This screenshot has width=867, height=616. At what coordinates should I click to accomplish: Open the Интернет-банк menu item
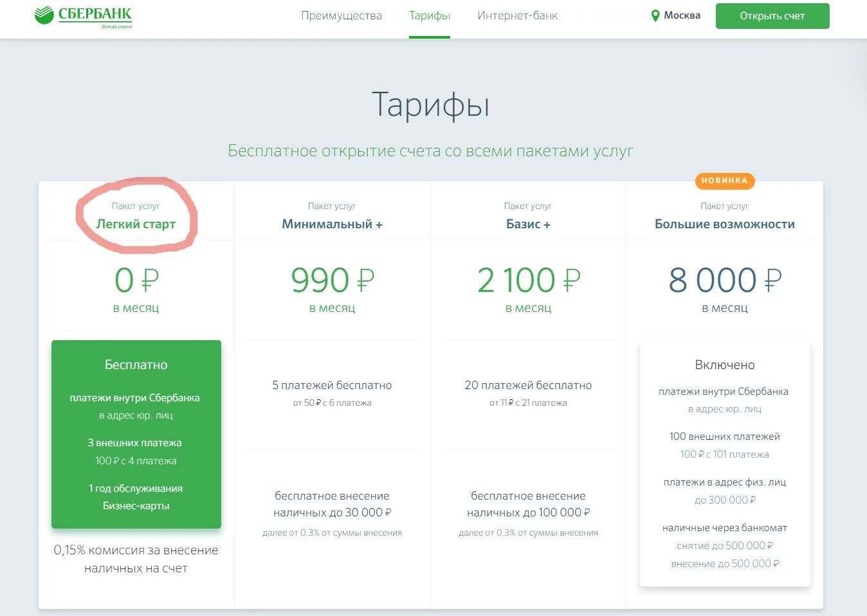(x=517, y=15)
